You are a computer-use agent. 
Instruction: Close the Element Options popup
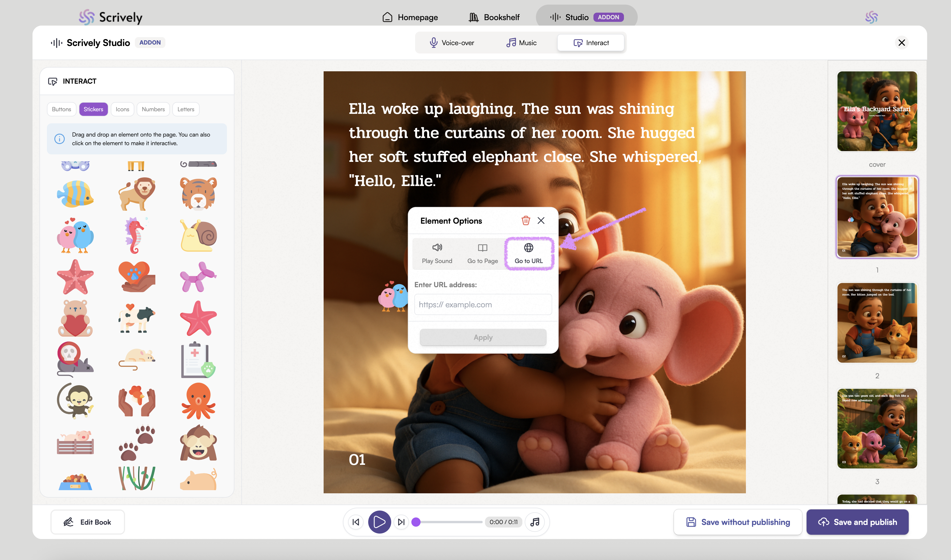click(541, 220)
